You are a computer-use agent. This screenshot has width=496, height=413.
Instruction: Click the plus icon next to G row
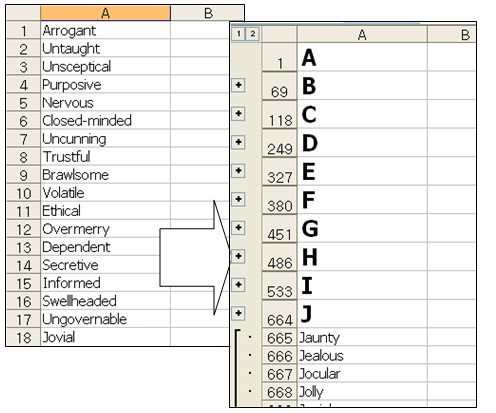pos(238,228)
